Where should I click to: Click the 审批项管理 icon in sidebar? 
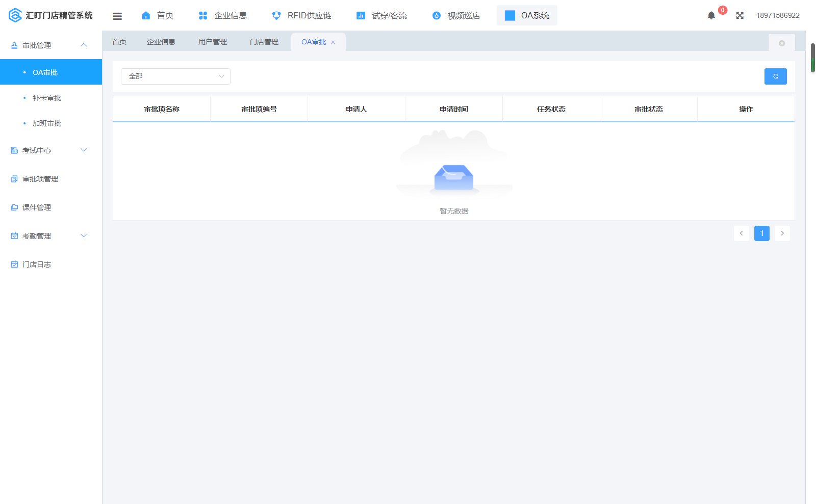14,179
